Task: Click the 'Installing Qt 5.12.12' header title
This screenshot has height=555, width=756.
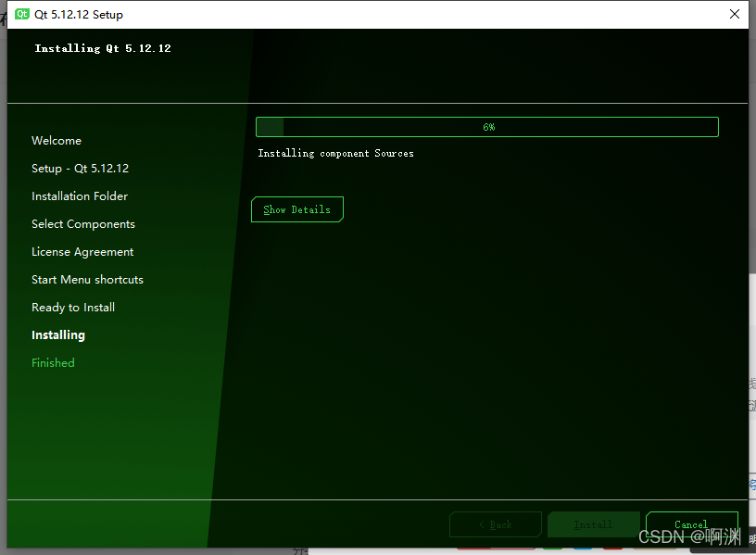Action: [103, 48]
